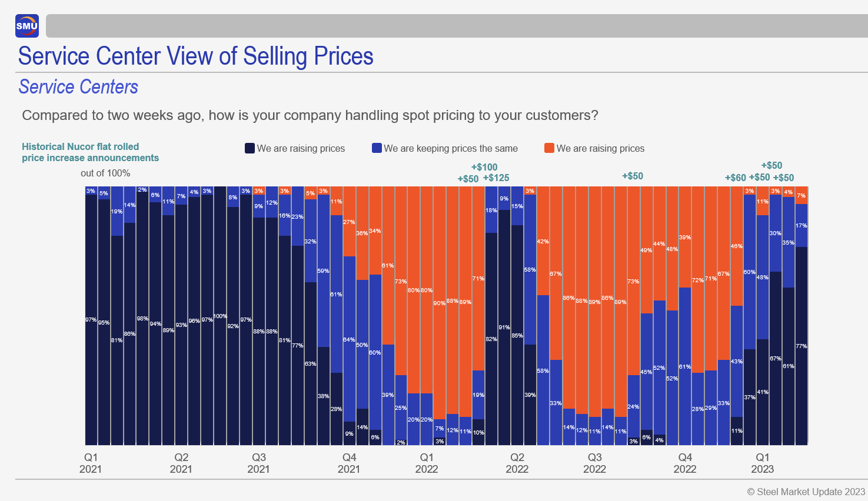868x501 pixels.
Task: Select the '+$100' price increase annotation
Action: click(484, 168)
